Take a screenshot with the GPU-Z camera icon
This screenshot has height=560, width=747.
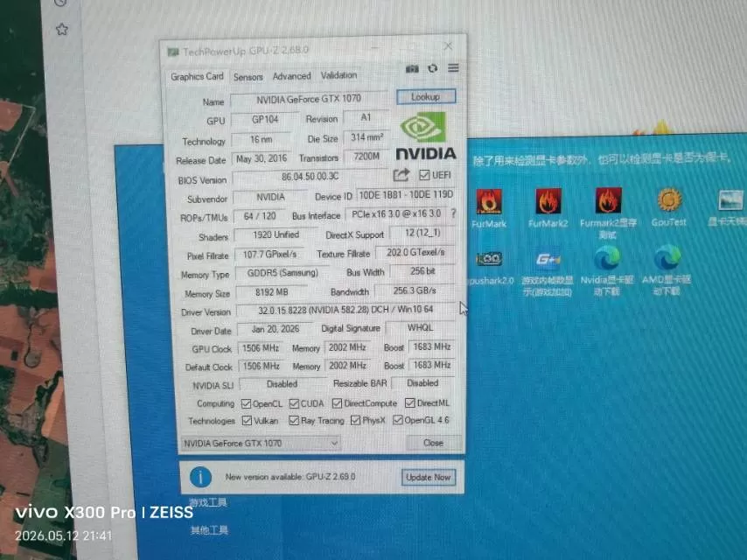[412, 69]
